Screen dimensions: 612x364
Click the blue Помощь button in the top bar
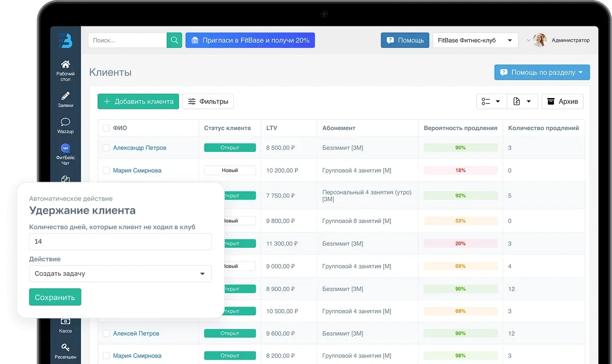pos(405,40)
